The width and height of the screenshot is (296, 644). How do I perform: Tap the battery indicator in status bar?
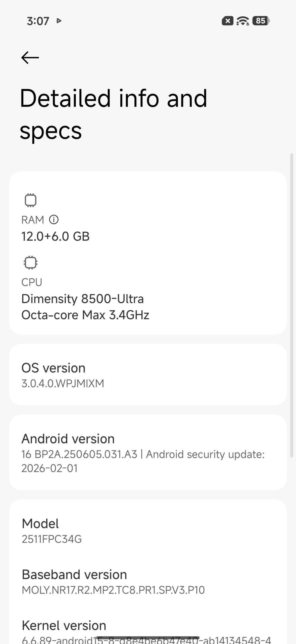point(261,21)
